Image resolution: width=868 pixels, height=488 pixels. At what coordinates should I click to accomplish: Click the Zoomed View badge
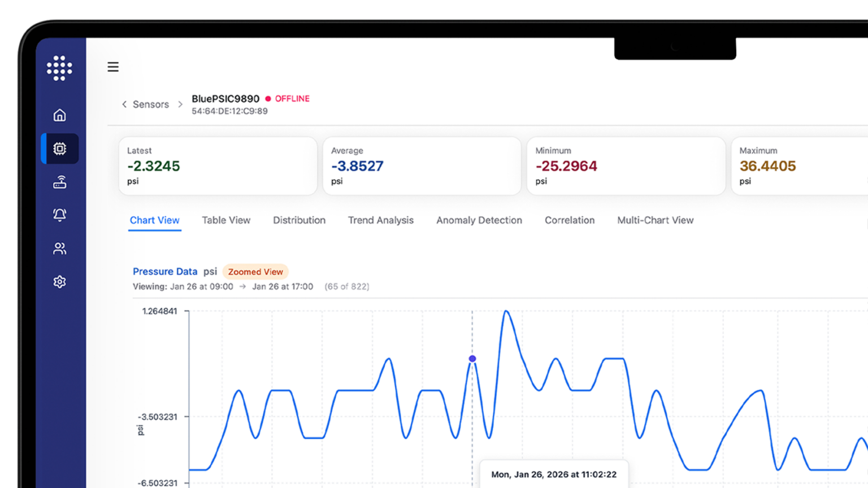click(x=255, y=272)
